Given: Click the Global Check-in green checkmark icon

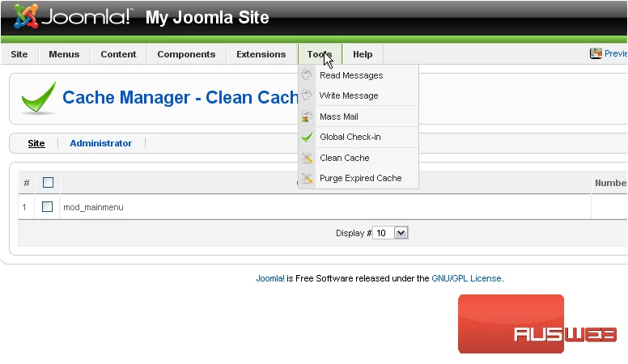Looking at the screenshot, I should coord(307,137).
